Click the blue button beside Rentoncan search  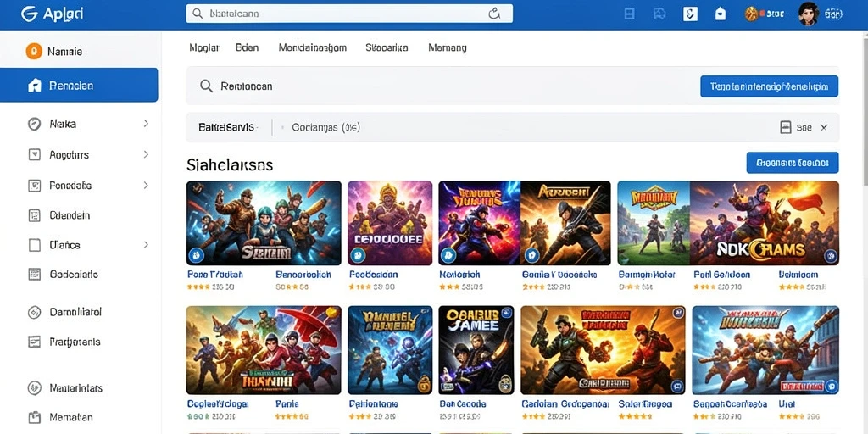tap(769, 86)
